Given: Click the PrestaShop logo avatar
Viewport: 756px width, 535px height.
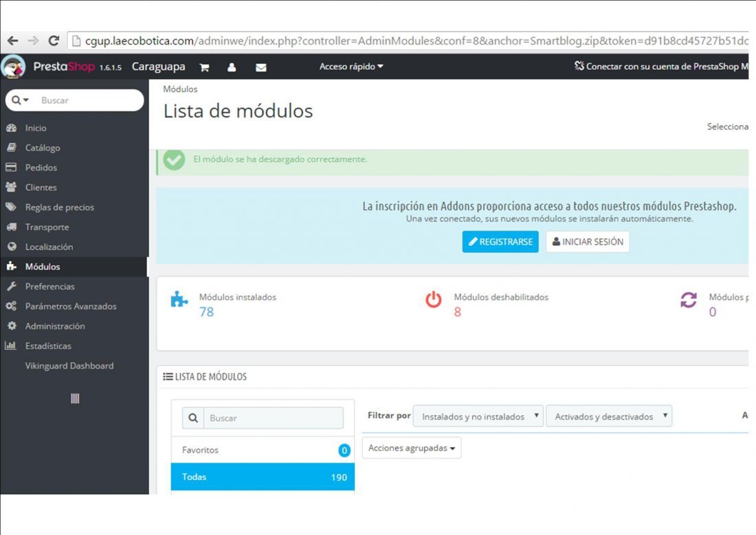Looking at the screenshot, I should tap(13, 67).
